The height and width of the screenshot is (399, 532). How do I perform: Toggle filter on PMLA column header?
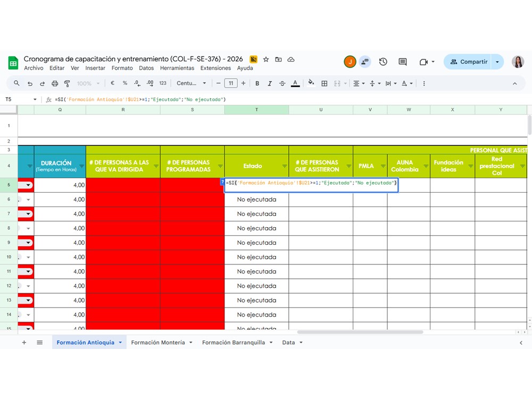[x=383, y=166]
